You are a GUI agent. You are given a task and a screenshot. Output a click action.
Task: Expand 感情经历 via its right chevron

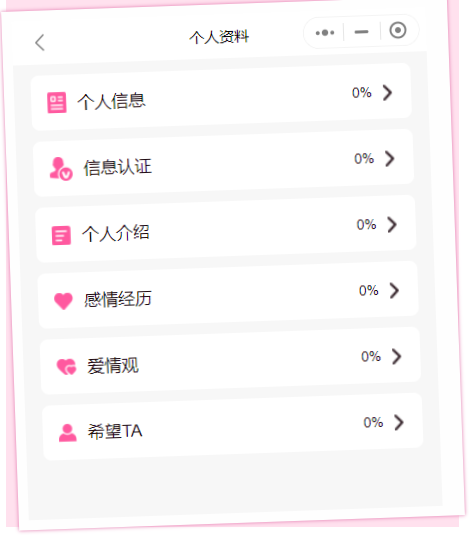click(395, 290)
